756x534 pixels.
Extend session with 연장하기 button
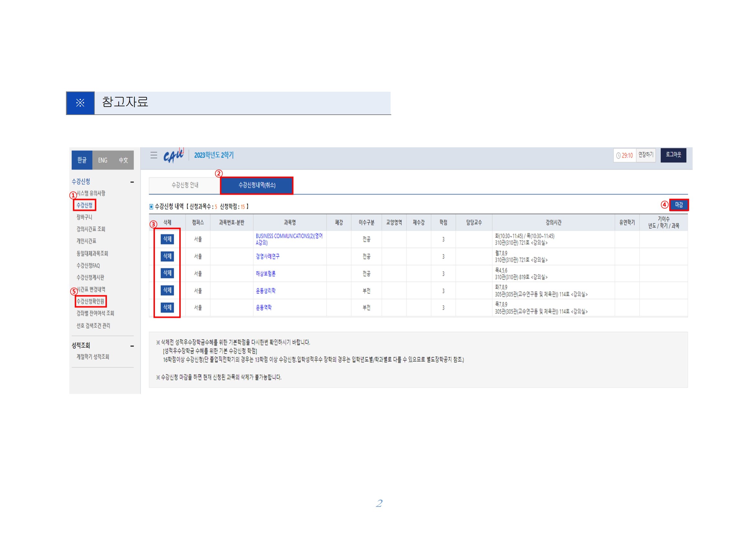pyautogui.click(x=645, y=155)
